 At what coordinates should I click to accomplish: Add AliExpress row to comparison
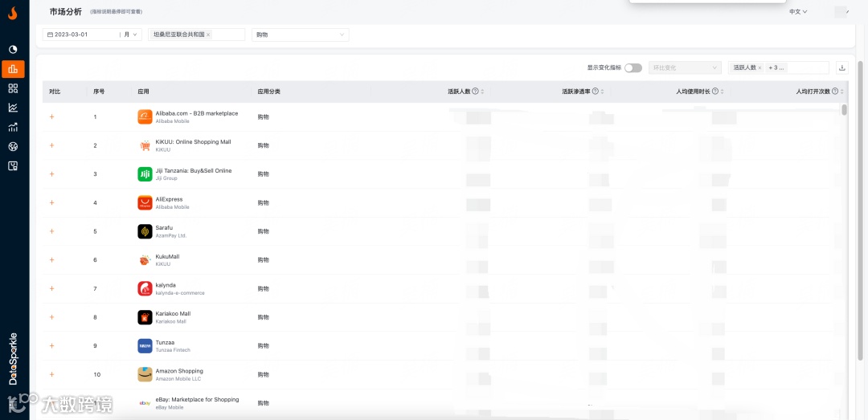pyautogui.click(x=52, y=203)
